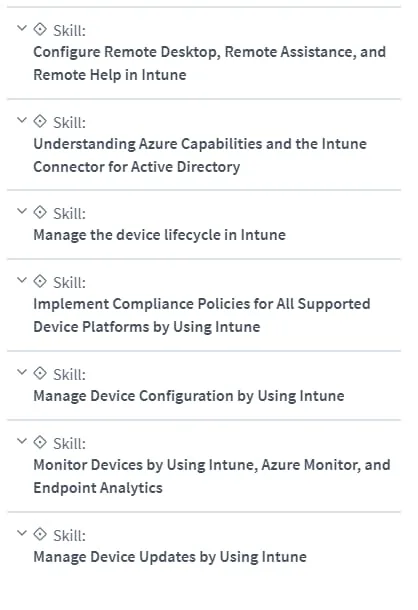Expand the Monitor Devices skill chevron
Screen dimensions: 418x610
[22, 441]
